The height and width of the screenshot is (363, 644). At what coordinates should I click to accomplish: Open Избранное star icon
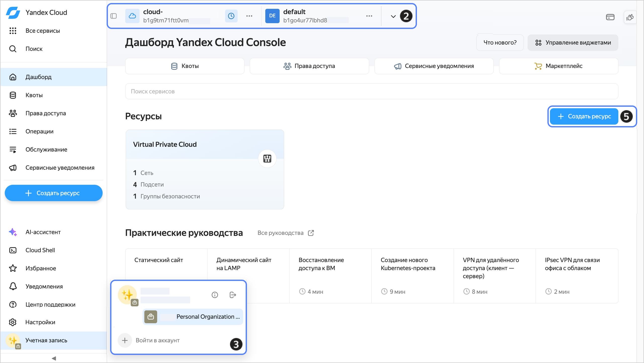pyautogui.click(x=13, y=268)
